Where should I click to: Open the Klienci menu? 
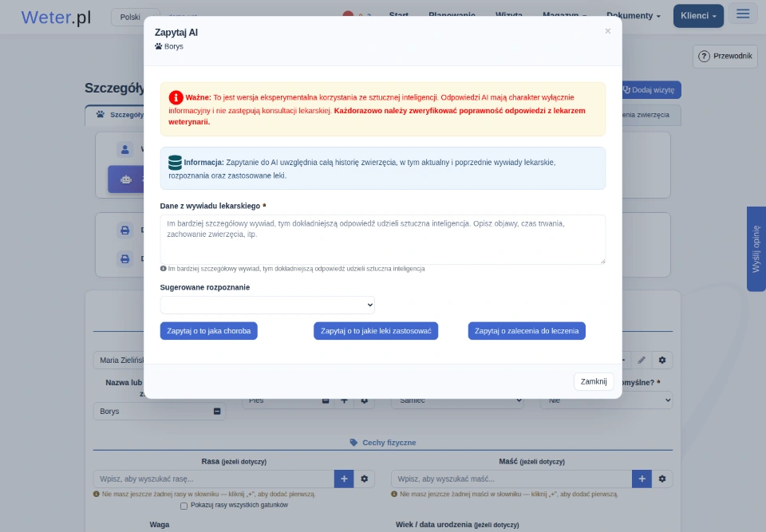tap(699, 16)
